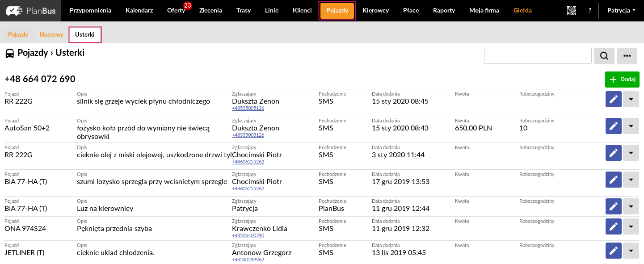Expand dropdown for 'silnik się grzeje' row

click(631, 99)
